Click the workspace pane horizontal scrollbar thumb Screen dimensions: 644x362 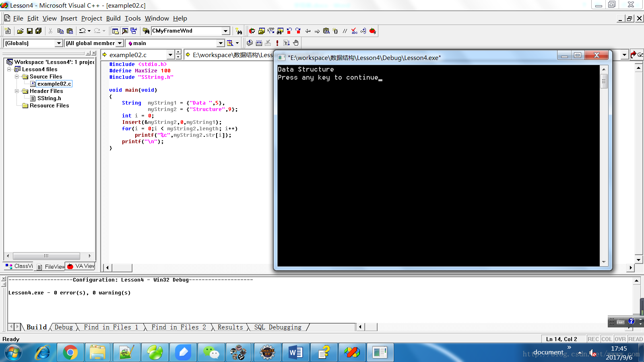[46, 256]
